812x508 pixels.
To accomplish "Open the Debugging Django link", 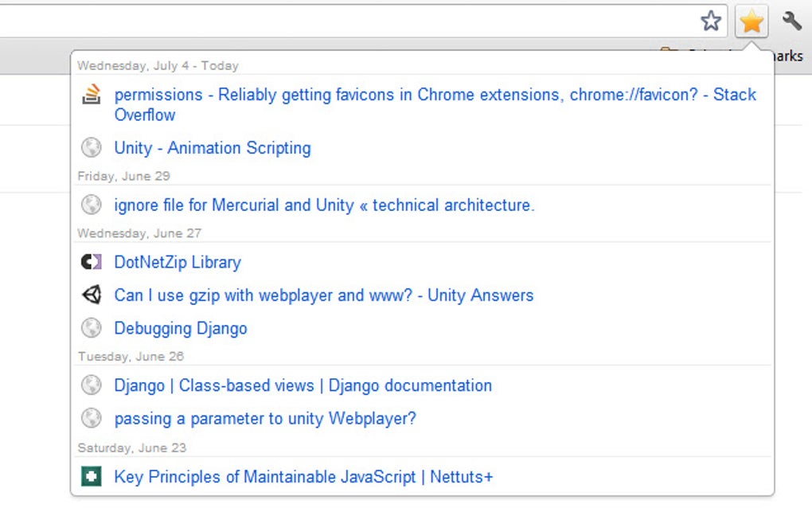I will (x=181, y=328).
